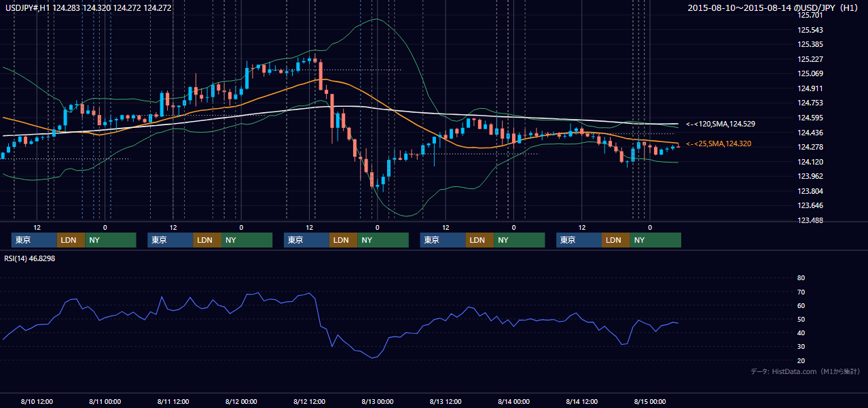
Task: Click the 8/10 12:00 time label
Action: tap(37, 401)
